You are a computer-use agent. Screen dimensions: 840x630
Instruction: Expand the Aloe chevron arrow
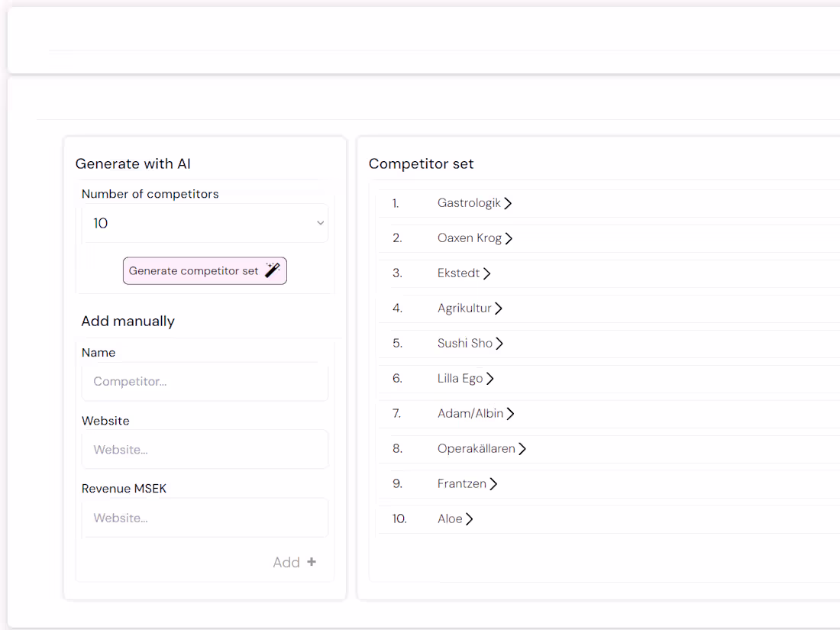[x=470, y=519]
